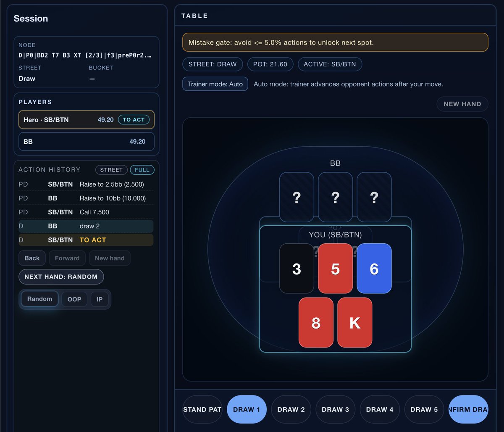Switch action history to Street view
Screen dimensions: 504x432
(x=111, y=170)
